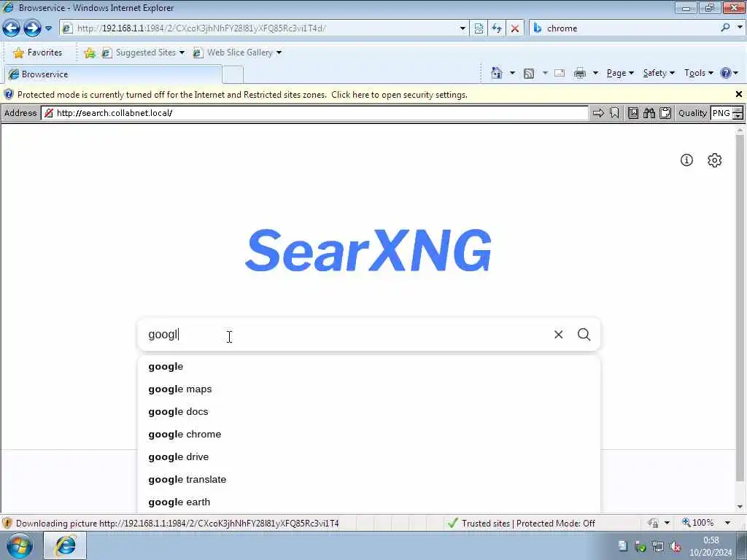Image resolution: width=747 pixels, height=560 pixels.
Task: Open the SearXNG about info icon
Action: coord(686,160)
